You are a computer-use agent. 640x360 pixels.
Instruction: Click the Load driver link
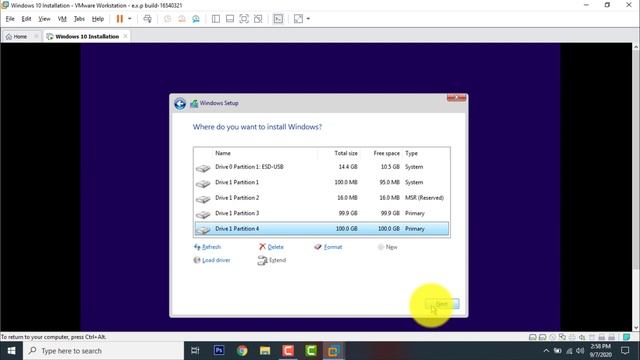coord(212,260)
